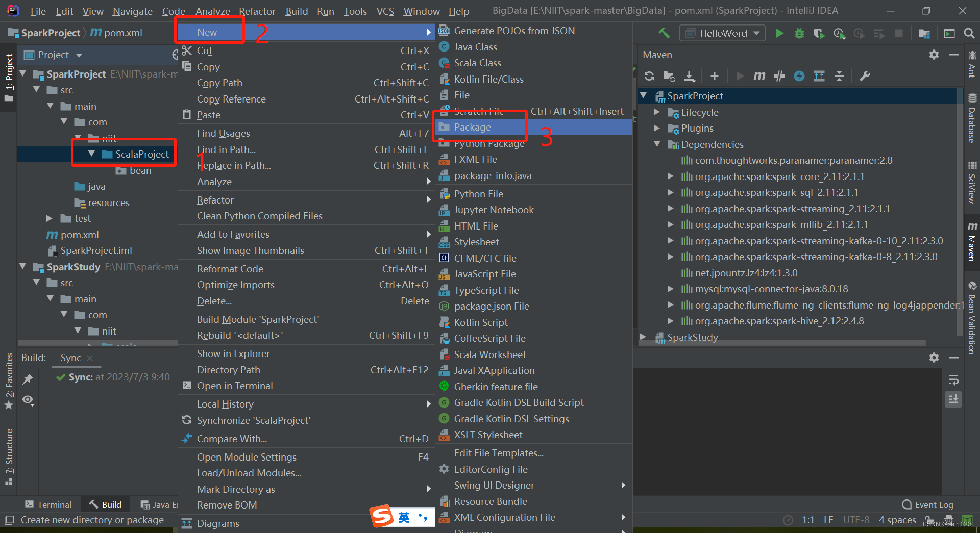Screen dimensions: 980x533
Task: Click the UTF-8 encoding indicator
Action: coord(856,520)
